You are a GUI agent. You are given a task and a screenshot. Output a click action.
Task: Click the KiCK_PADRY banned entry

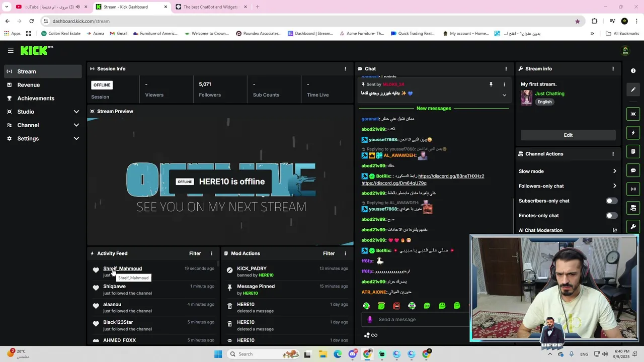point(287,272)
